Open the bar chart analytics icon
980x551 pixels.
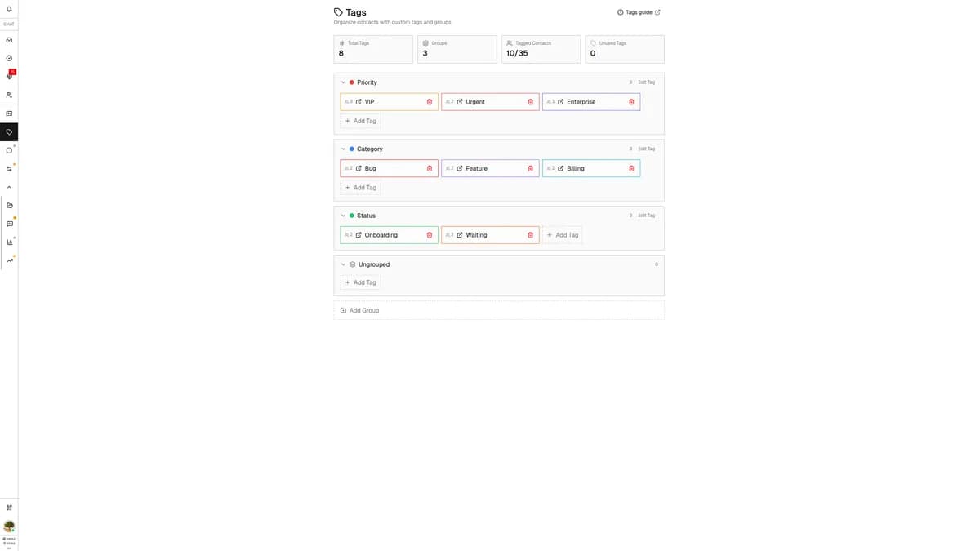pyautogui.click(x=10, y=242)
